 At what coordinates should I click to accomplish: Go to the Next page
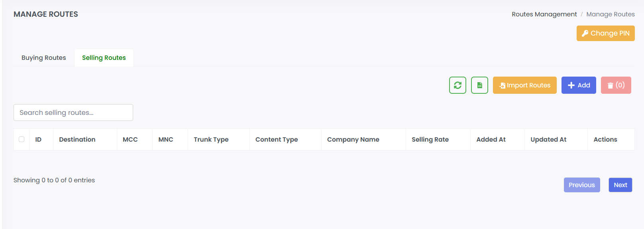620,185
